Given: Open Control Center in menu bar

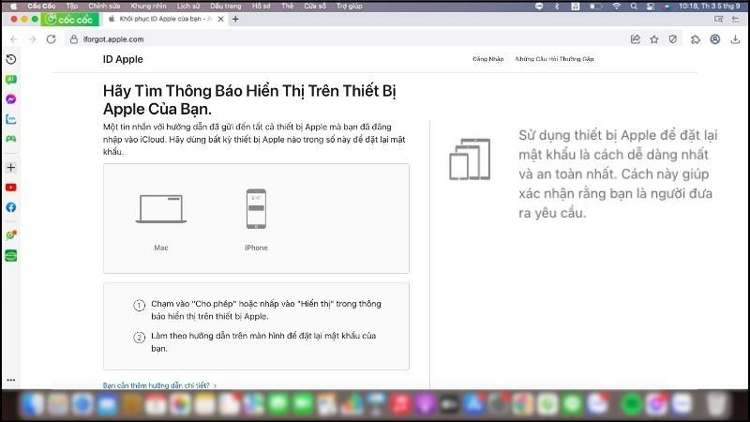Looking at the screenshot, I should (650, 6).
